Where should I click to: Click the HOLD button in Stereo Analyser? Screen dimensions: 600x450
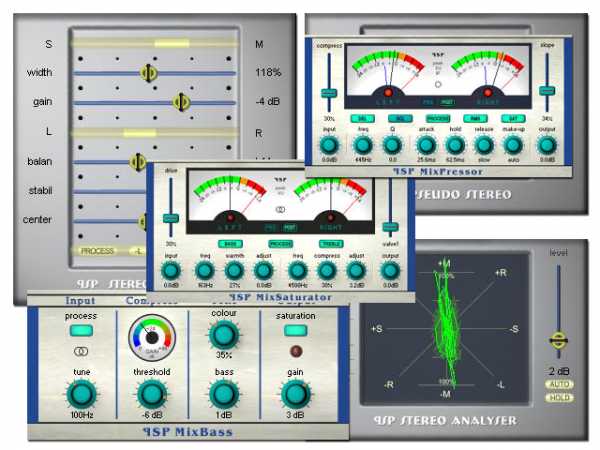[x=559, y=398]
